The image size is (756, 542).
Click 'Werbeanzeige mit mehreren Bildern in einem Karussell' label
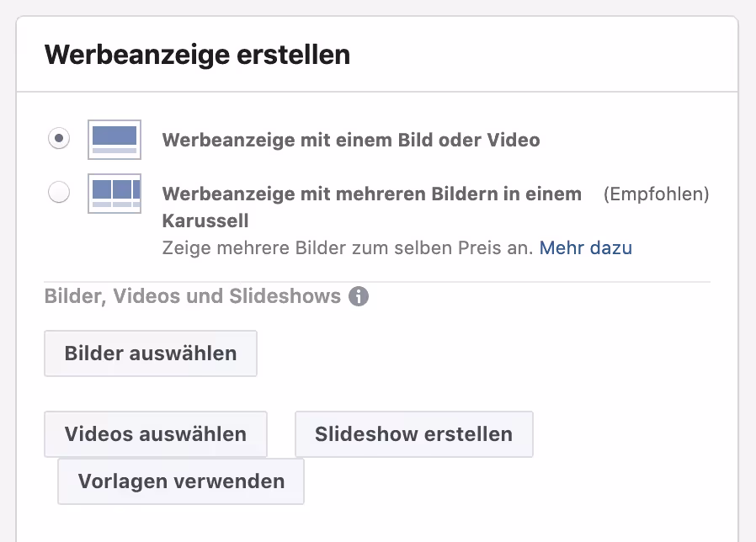click(372, 207)
